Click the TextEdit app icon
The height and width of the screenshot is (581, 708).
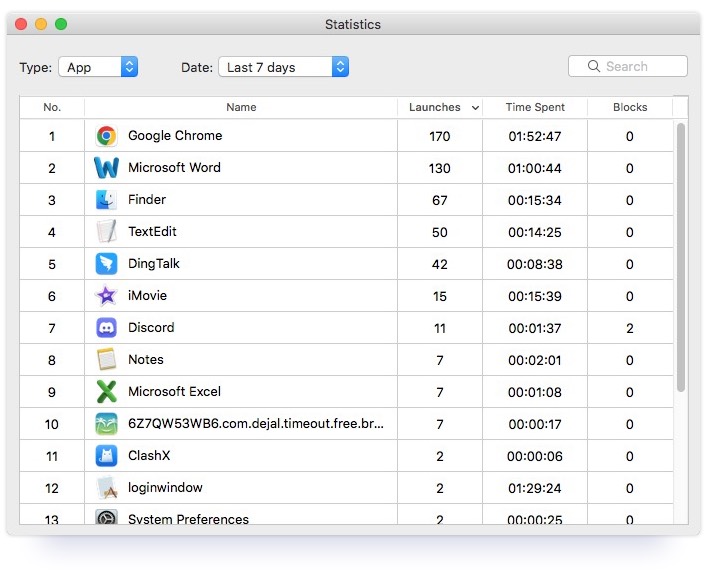[107, 232]
